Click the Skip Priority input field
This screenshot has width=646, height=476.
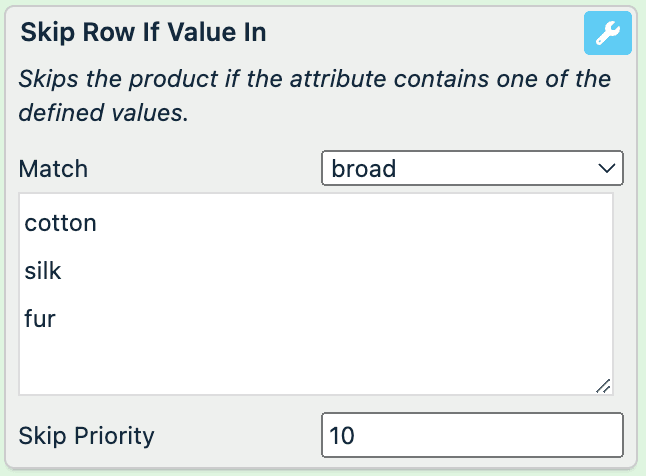(472, 436)
